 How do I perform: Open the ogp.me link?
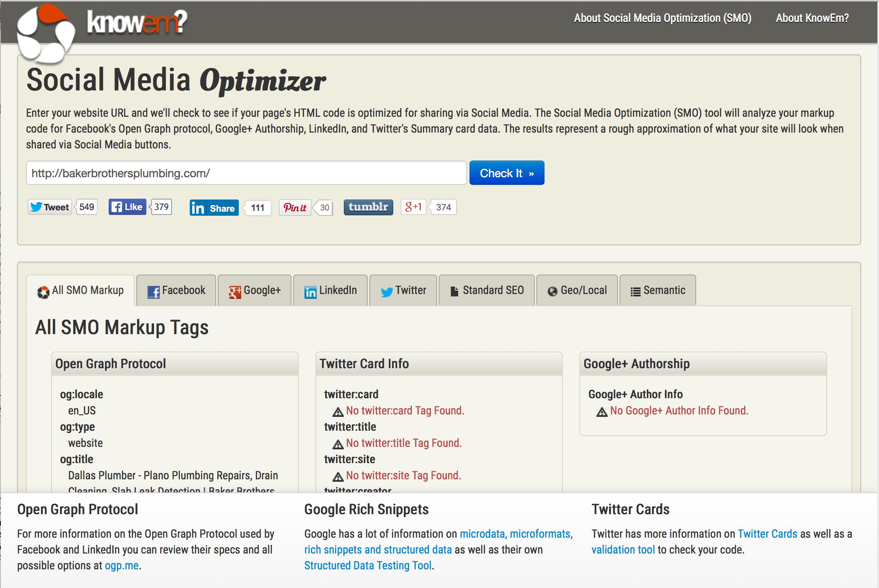(x=122, y=565)
